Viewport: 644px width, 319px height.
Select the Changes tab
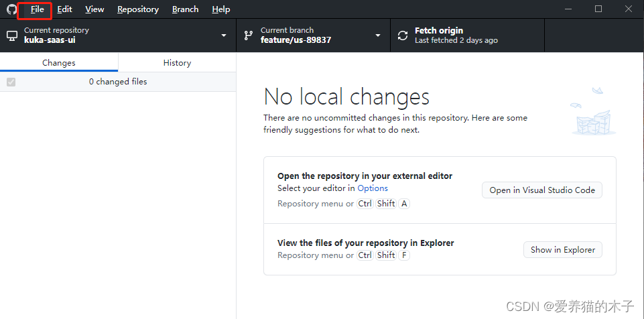click(x=59, y=63)
